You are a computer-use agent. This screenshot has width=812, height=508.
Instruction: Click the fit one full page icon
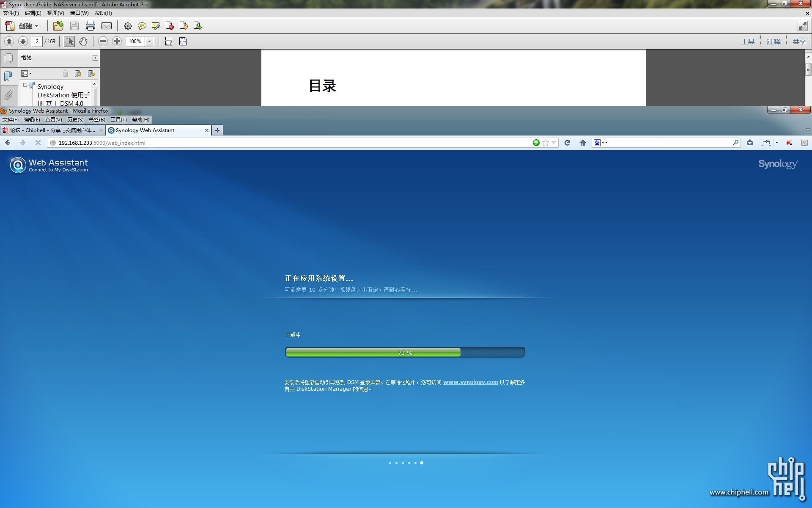[x=183, y=41]
